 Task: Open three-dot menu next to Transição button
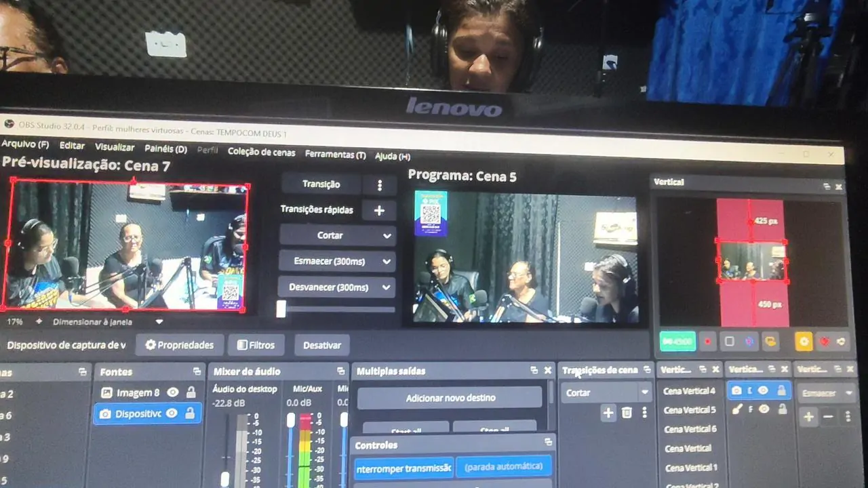pyautogui.click(x=379, y=185)
